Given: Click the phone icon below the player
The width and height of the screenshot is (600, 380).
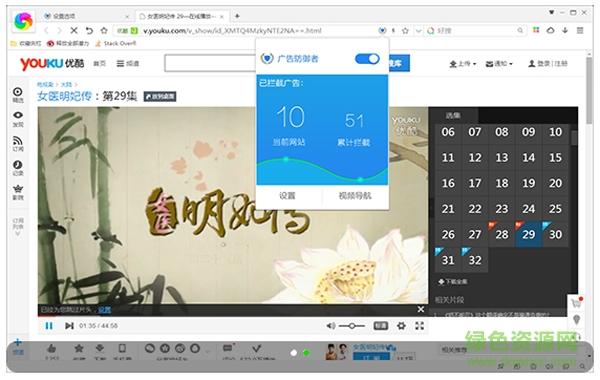Looking at the screenshot, I should coord(122,348).
